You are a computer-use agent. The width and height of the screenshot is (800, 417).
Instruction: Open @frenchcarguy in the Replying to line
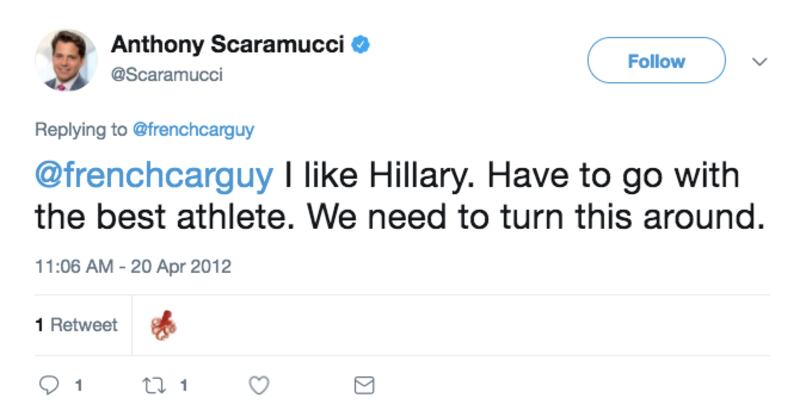(195, 129)
